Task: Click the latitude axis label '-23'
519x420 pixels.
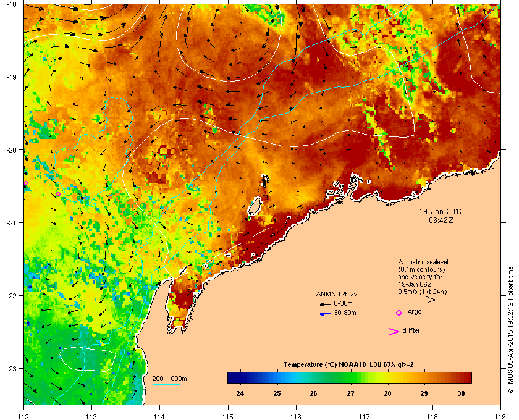Action: pos(11,368)
